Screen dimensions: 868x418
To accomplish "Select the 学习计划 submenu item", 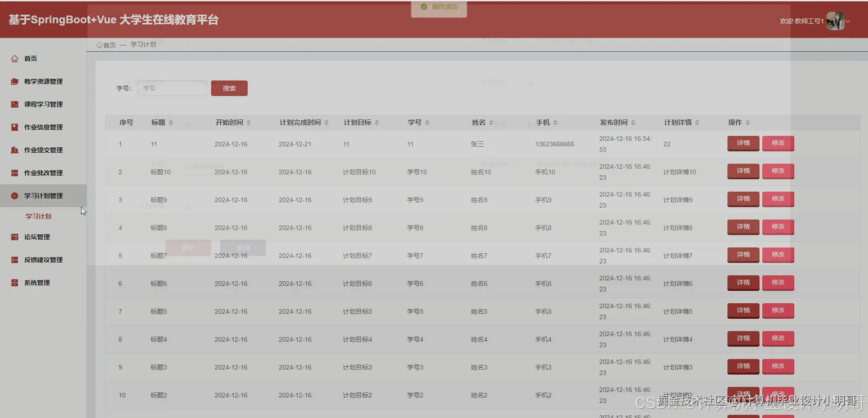I will tap(38, 216).
